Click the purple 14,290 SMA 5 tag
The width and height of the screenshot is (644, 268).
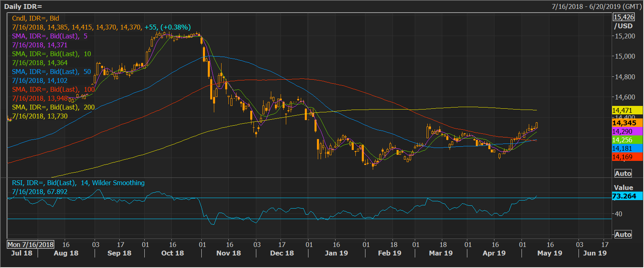pos(627,131)
